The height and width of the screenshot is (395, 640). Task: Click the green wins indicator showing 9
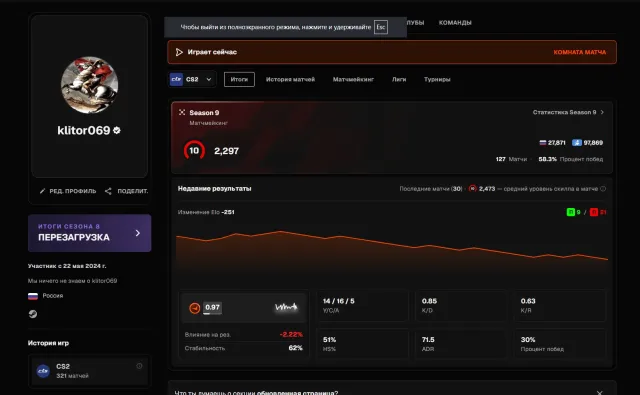pyautogui.click(x=574, y=212)
